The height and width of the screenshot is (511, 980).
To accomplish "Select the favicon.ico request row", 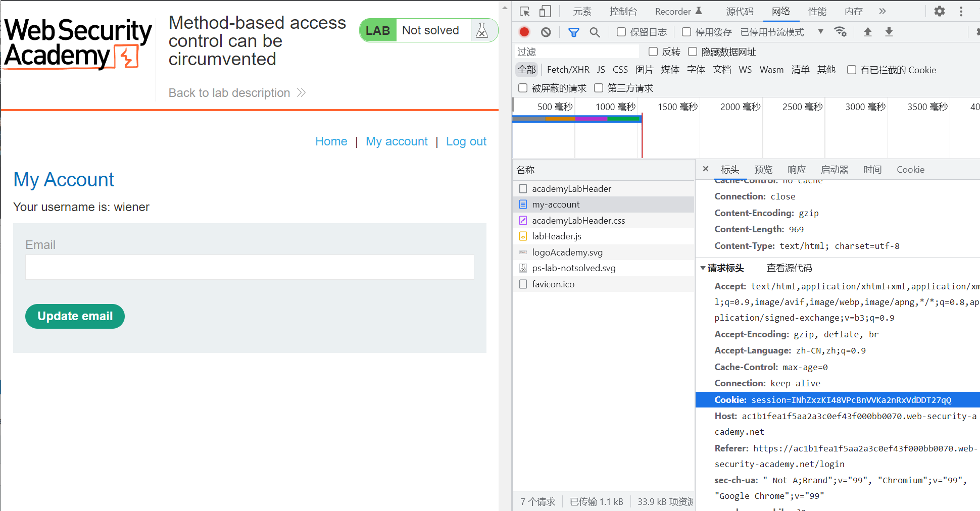I will pos(604,284).
